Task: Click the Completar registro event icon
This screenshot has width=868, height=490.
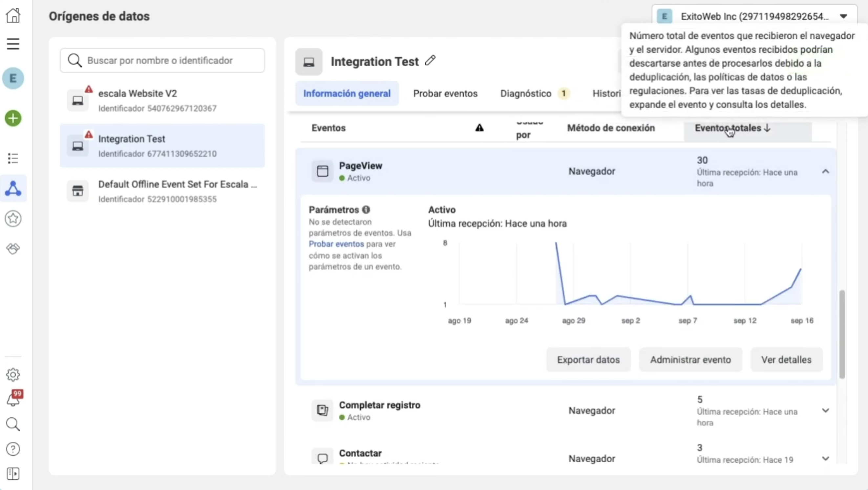Action: point(323,410)
